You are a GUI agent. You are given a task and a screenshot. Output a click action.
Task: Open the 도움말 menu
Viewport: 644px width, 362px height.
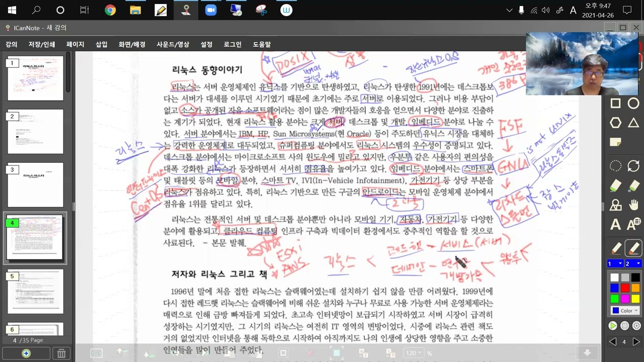pyautogui.click(x=262, y=44)
